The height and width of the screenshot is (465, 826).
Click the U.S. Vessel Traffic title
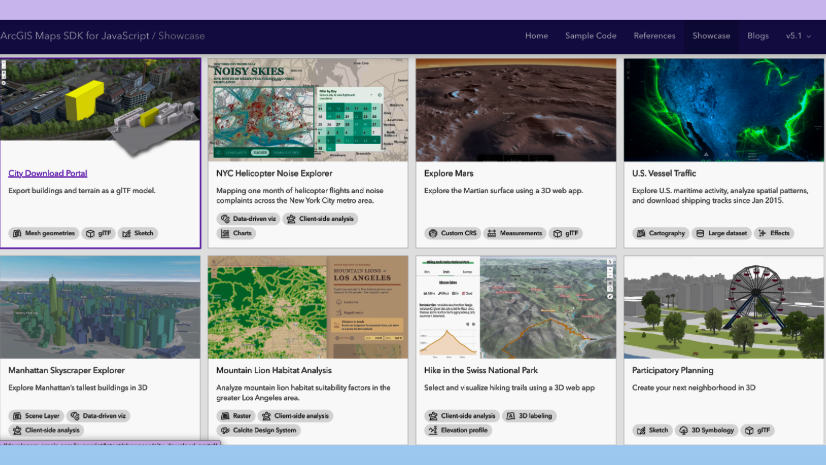click(664, 173)
